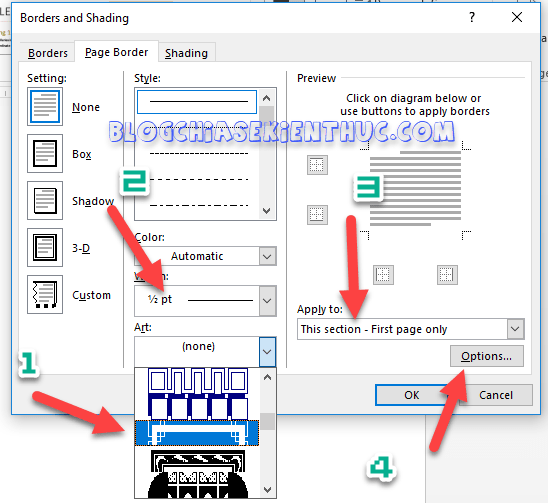This screenshot has height=503, width=548.
Task: Click the Art list scrollbar thumb
Action: pyautogui.click(x=268, y=422)
